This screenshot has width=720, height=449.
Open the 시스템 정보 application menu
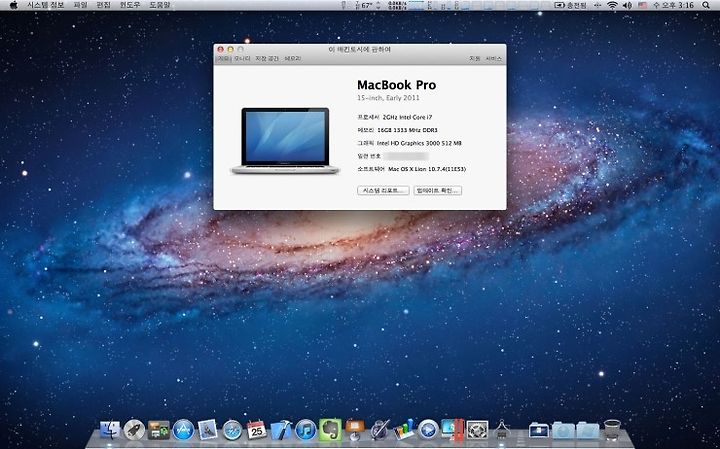tap(45, 5)
